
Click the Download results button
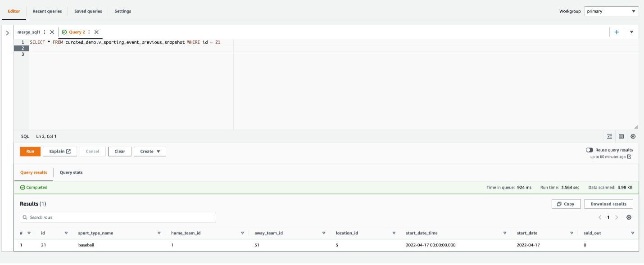[x=608, y=204]
